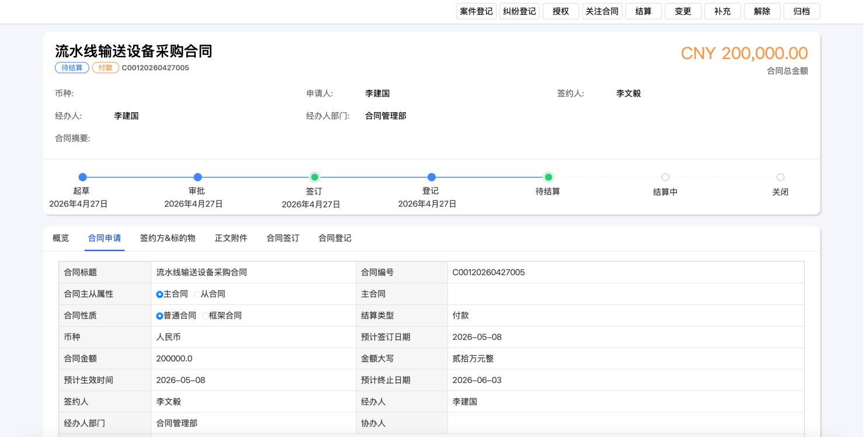Viewport: 868px width, 437px height.
Task: Click the 案件登记 button
Action: (476, 11)
